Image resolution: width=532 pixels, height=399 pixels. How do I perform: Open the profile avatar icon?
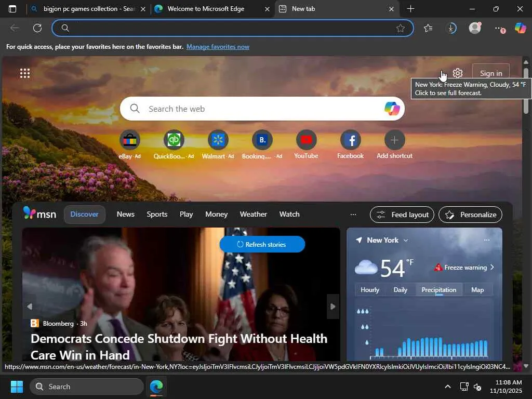tap(475, 28)
